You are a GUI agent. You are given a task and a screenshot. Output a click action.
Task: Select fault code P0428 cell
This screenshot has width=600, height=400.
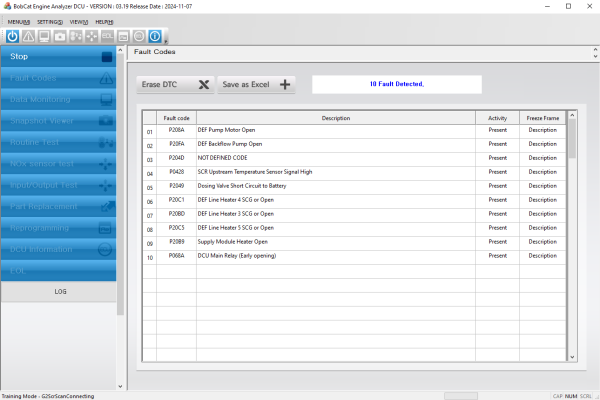pos(176,172)
